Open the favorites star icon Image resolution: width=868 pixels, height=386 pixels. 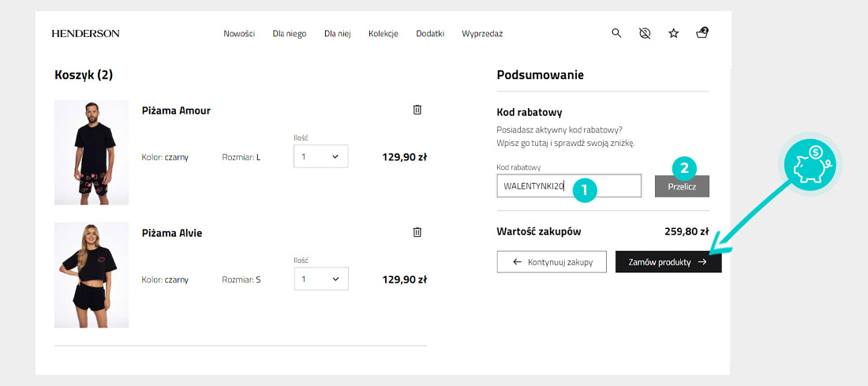click(673, 33)
